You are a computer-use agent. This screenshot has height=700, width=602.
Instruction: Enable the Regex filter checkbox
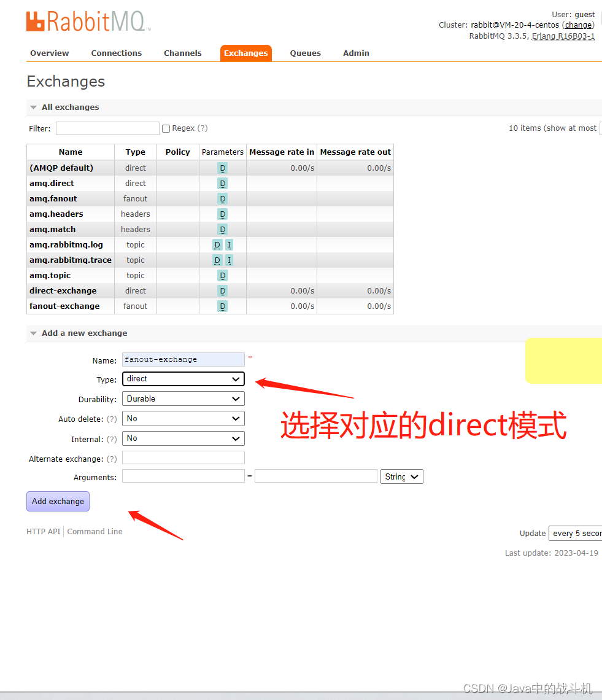(166, 128)
